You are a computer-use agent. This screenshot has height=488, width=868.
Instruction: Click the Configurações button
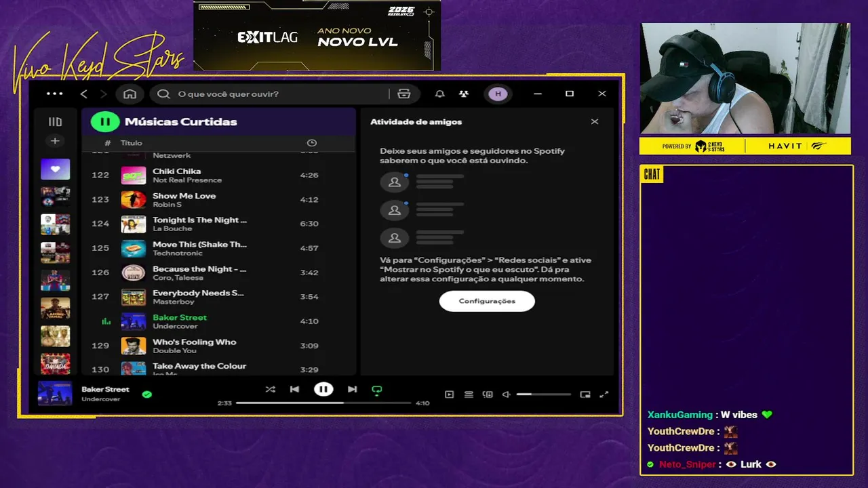point(487,301)
